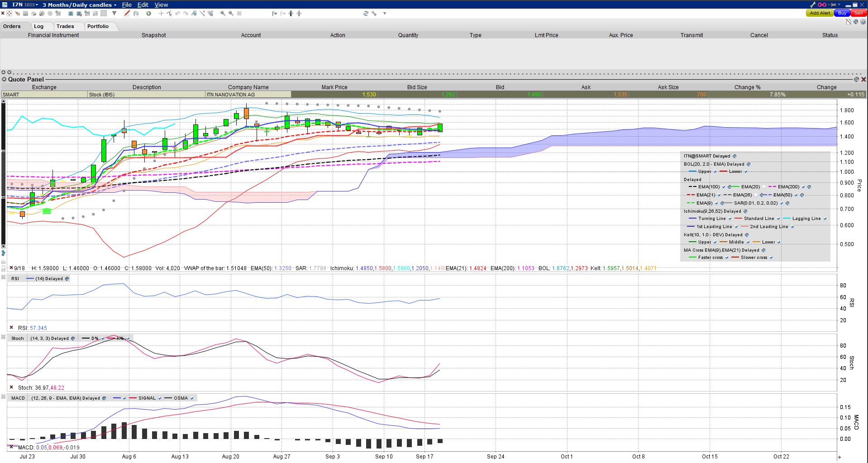This screenshot has width=868, height=463.
Task: Click the blue Buy button
Action: click(x=842, y=13)
